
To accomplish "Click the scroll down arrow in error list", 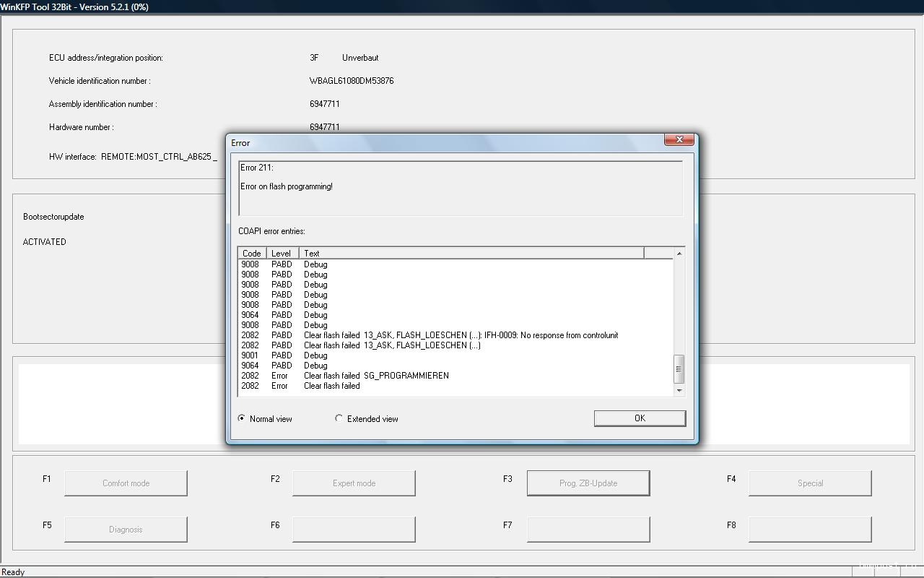I will tap(679, 390).
